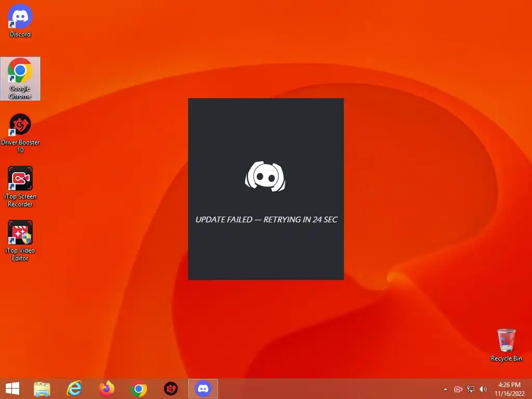Open Driver Booster from the taskbar
The image size is (532, 399).
pos(170,389)
